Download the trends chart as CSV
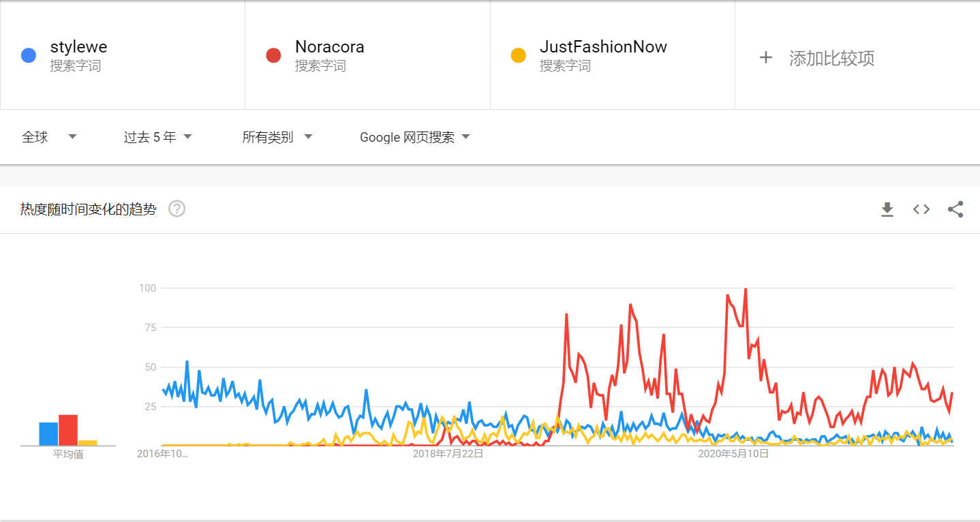Screen dimensions: 980x522 887,209
